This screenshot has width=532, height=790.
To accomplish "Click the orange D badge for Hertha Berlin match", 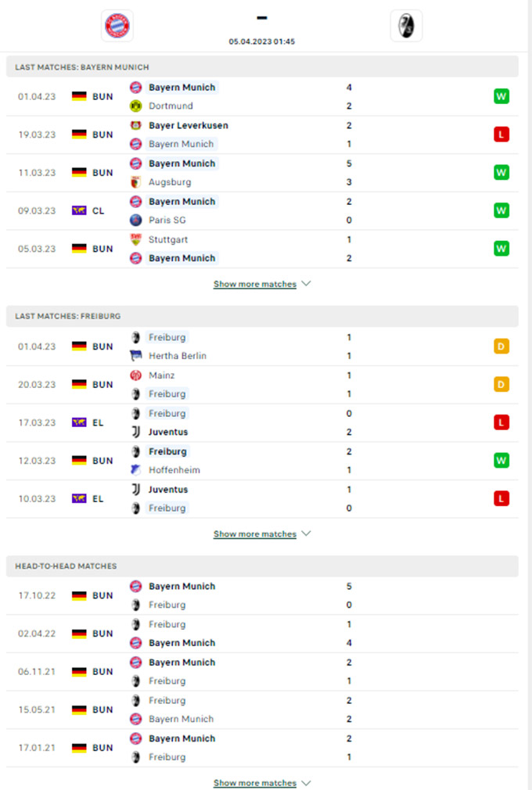I will tap(501, 347).
